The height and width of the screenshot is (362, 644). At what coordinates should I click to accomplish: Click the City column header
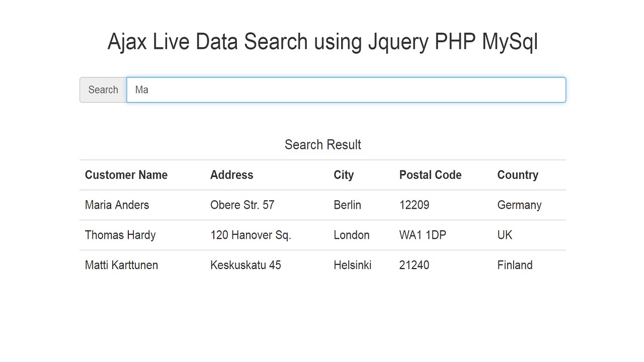[x=344, y=175]
